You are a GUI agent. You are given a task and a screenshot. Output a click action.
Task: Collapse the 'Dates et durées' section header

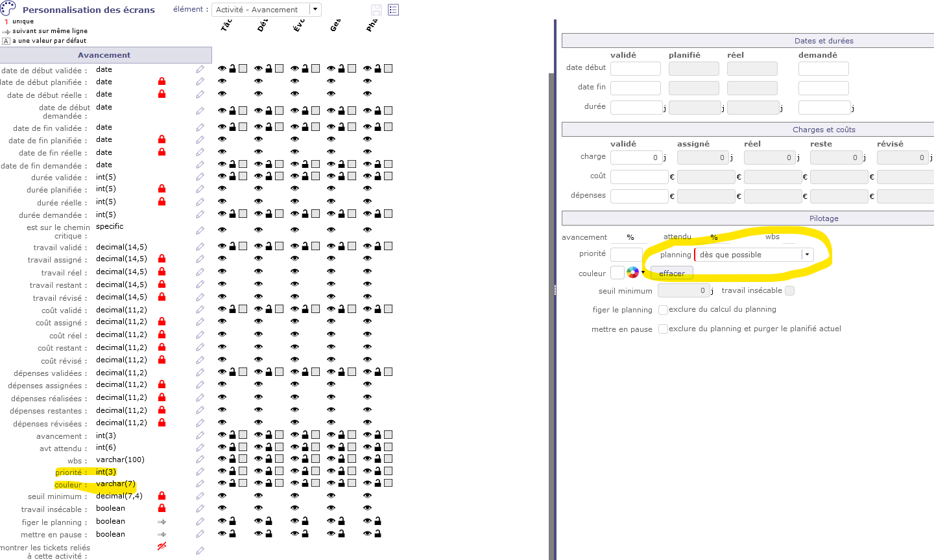(x=748, y=41)
